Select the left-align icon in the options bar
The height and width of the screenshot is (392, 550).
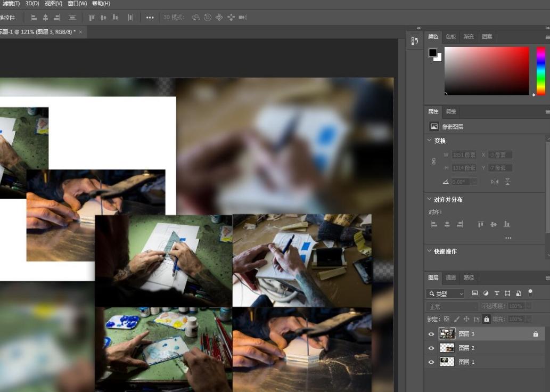pos(34,17)
